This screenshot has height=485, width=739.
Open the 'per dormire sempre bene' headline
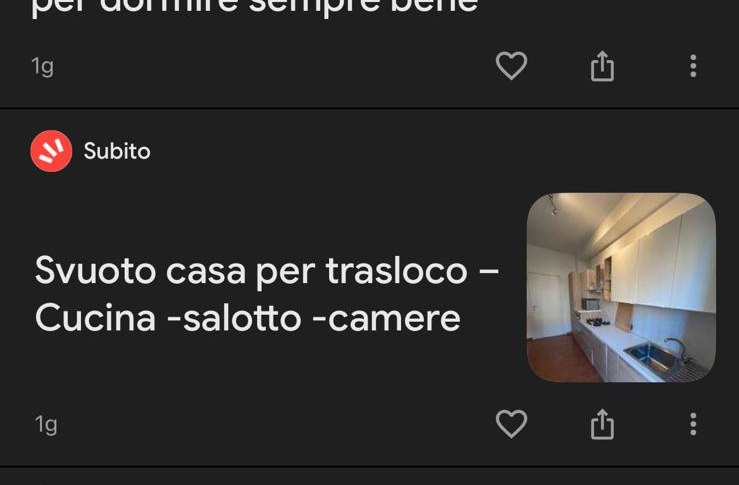(255, 7)
